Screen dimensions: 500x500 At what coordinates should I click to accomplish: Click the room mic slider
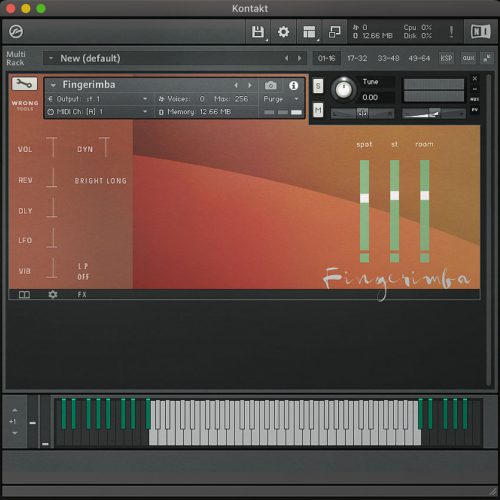pos(424,205)
